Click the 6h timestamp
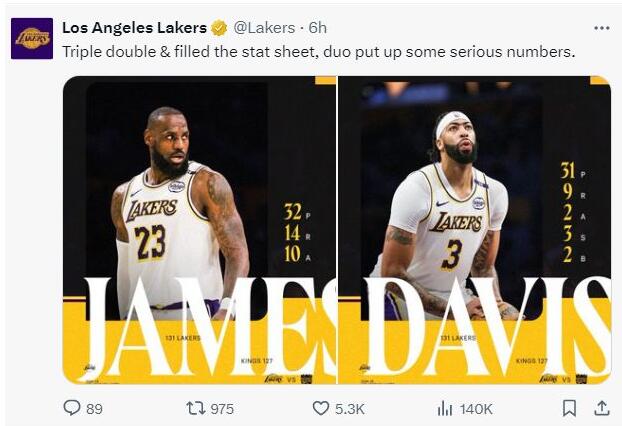 coord(318,27)
